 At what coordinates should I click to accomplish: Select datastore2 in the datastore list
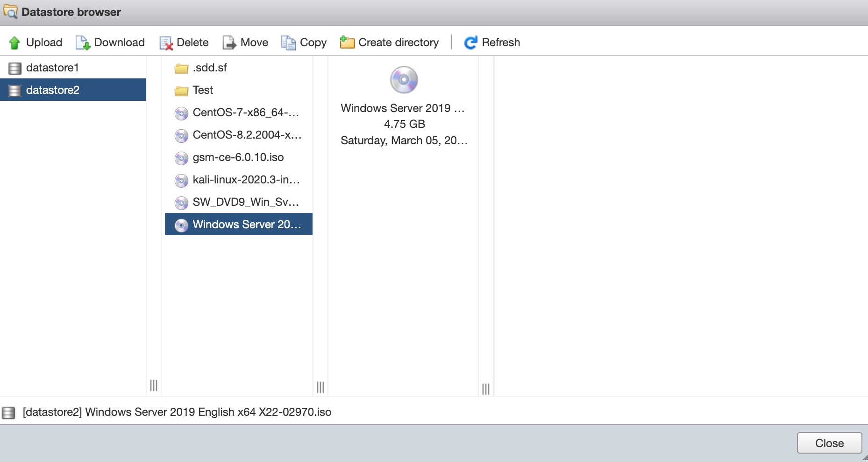73,90
